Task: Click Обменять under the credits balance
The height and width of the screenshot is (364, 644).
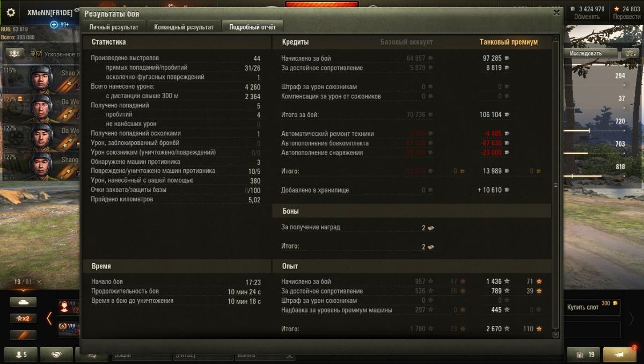Action: click(x=587, y=17)
